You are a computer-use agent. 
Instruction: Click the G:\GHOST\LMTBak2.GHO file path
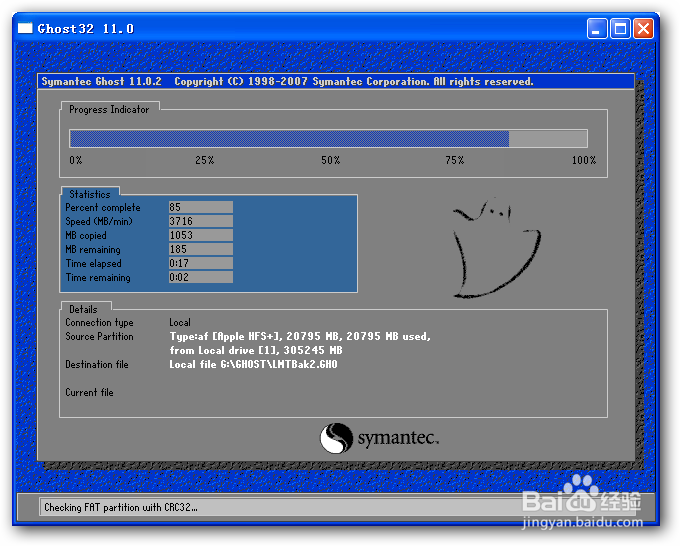(x=279, y=365)
